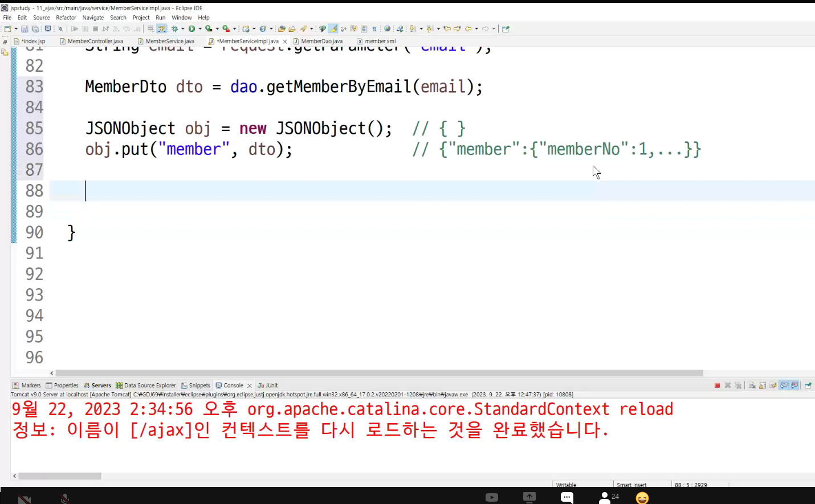
Task: Open the JUnit view tab
Action: click(x=268, y=386)
